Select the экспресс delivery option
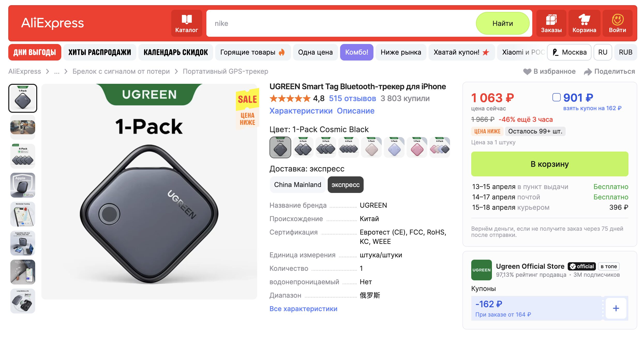The width and height of the screenshot is (644, 345). coord(345,185)
